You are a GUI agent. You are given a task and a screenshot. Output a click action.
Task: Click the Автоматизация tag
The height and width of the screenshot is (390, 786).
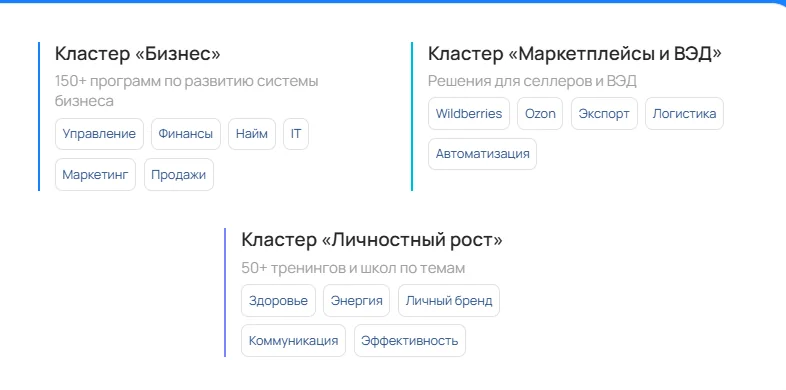pos(482,154)
